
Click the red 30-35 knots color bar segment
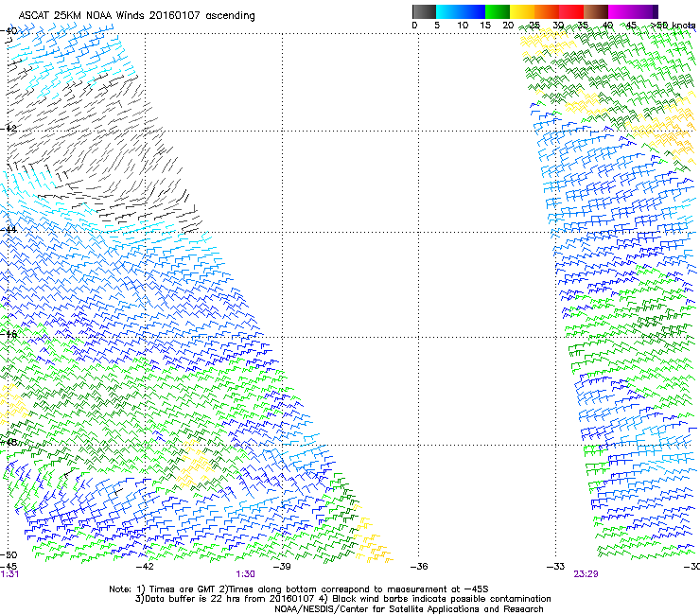(x=571, y=11)
